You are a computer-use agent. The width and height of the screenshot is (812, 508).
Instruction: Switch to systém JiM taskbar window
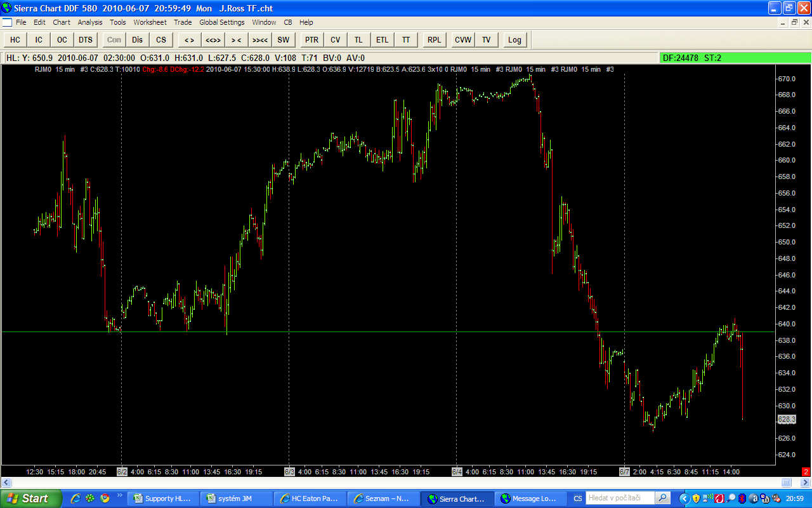point(237,498)
